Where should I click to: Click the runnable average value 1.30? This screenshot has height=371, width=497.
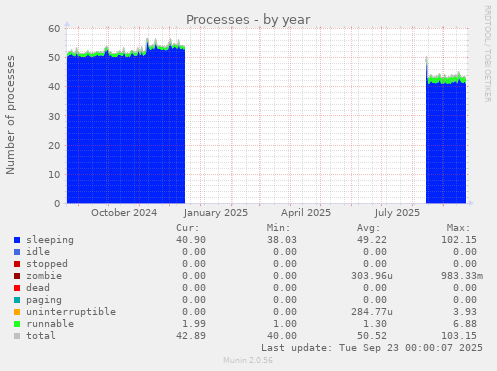[375, 324]
